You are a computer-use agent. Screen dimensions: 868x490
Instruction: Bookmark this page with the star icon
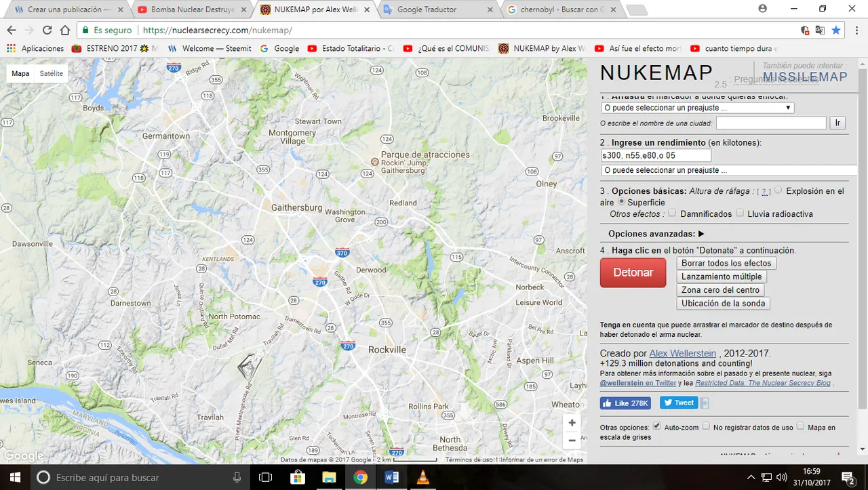[836, 30]
